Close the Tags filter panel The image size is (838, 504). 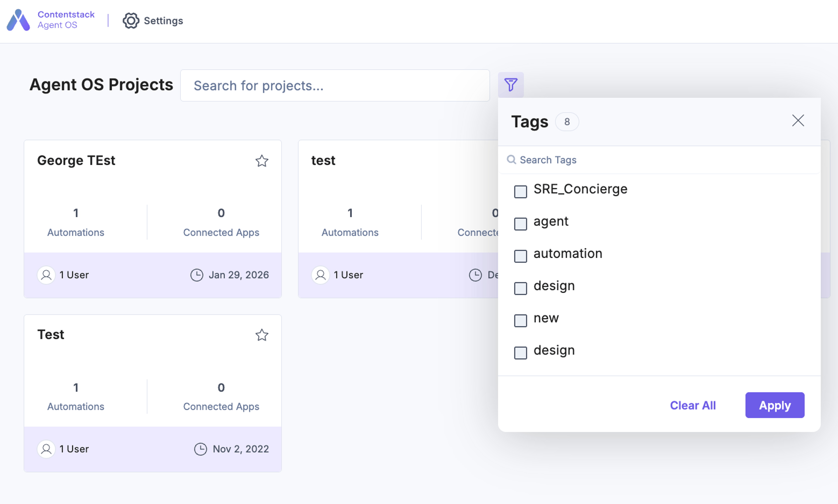798,121
